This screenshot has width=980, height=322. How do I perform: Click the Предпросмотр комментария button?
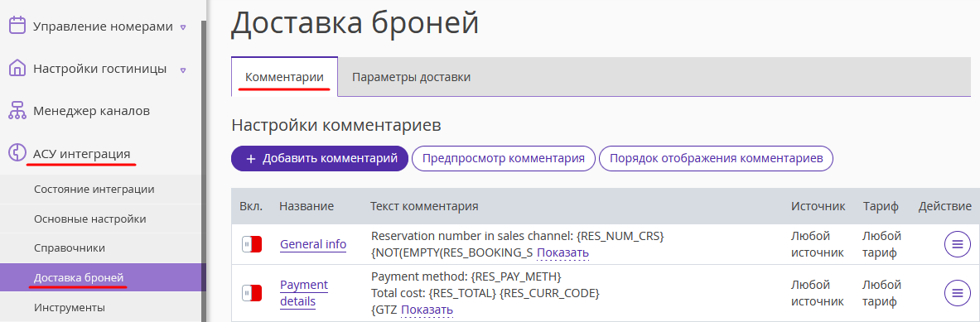tap(503, 158)
